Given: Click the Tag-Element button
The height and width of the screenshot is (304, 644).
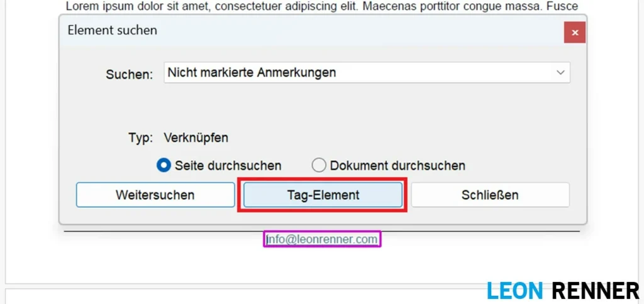Looking at the screenshot, I should point(323,195).
